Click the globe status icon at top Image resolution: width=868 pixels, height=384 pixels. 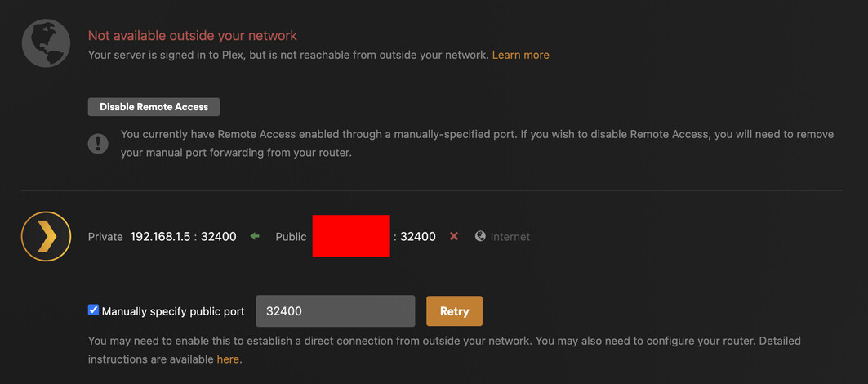[x=46, y=44]
